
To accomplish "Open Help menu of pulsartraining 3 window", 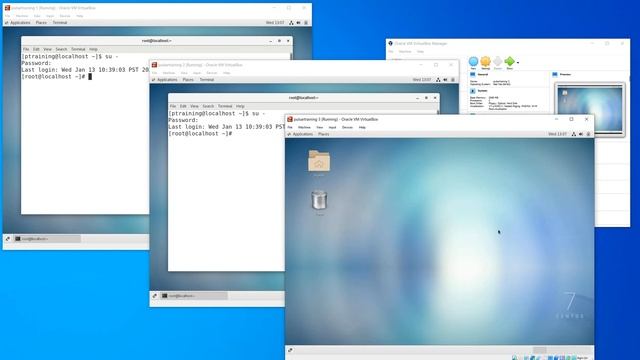I will point(362,127).
